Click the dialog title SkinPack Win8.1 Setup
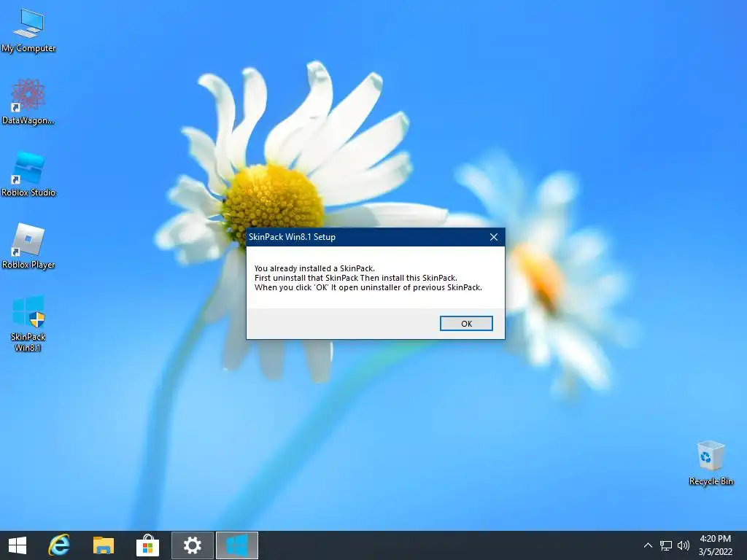This screenshot has width=747, height=560. coord(292,237)
